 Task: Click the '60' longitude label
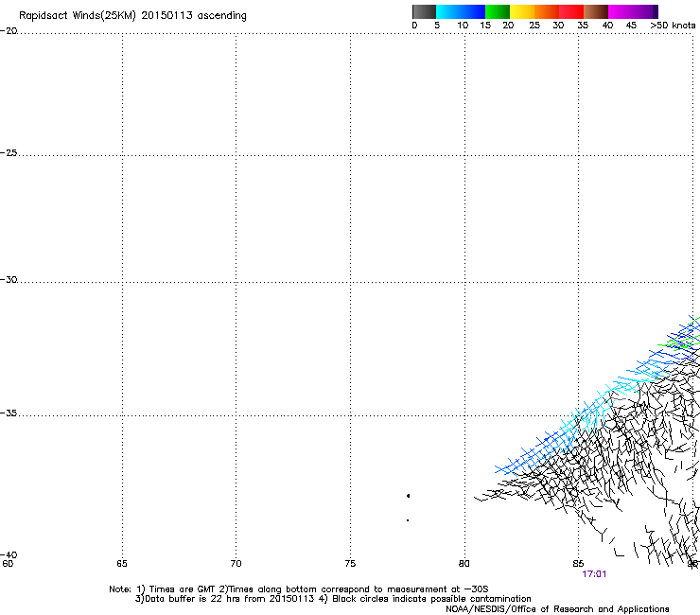pos(8,564)
